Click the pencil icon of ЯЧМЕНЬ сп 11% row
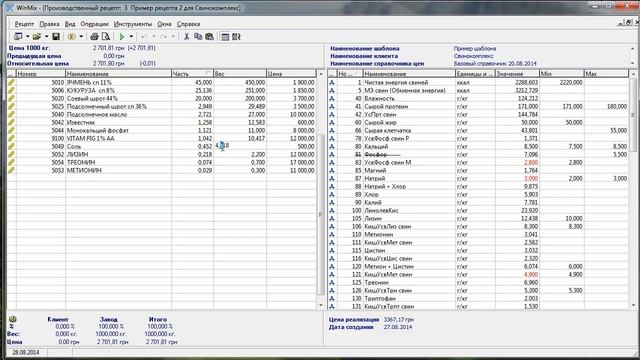Image resolution: width=640 pixels, height=360 pixels. 11,82
